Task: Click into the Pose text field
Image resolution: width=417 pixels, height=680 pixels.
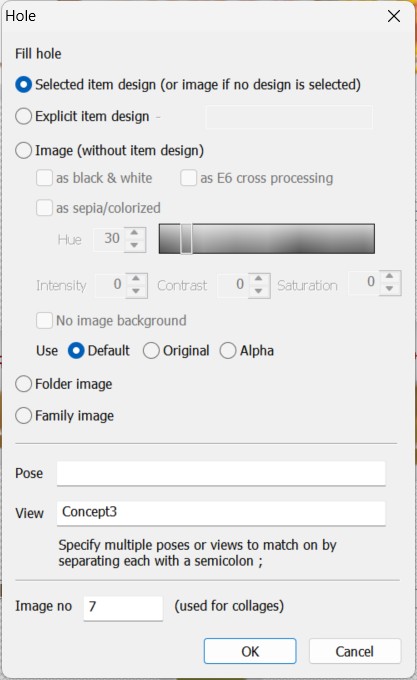Action: click(x=221, y=474)
